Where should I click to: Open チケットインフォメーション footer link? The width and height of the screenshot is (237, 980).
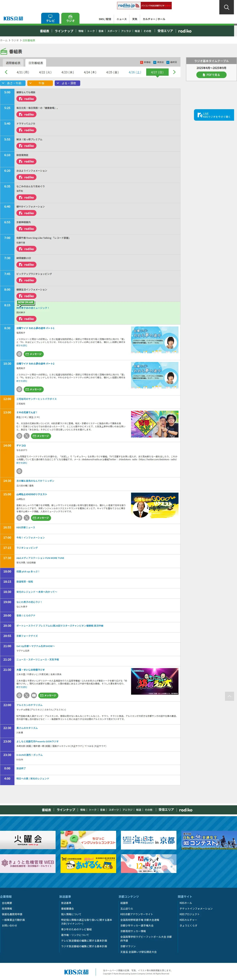pyautogui.click(x=196, y=908)
